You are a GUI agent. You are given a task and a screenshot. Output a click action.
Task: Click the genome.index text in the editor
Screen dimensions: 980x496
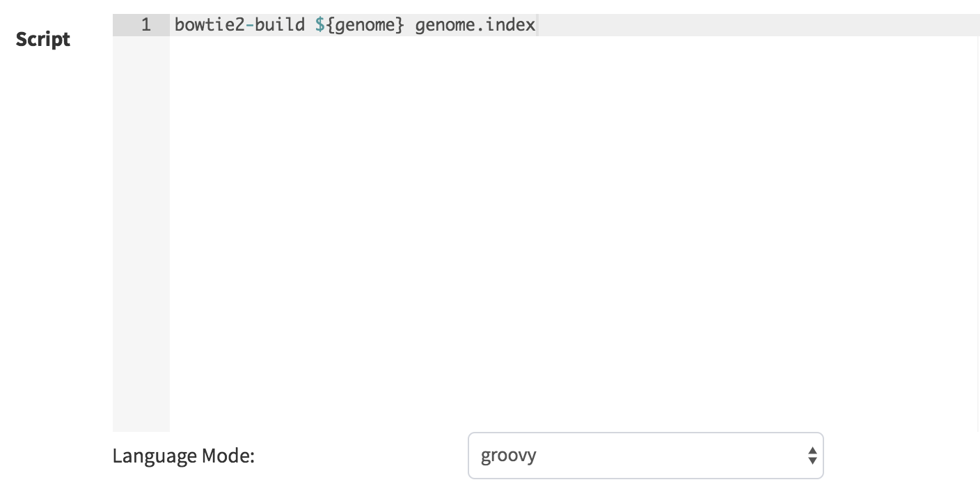[475, 26]
